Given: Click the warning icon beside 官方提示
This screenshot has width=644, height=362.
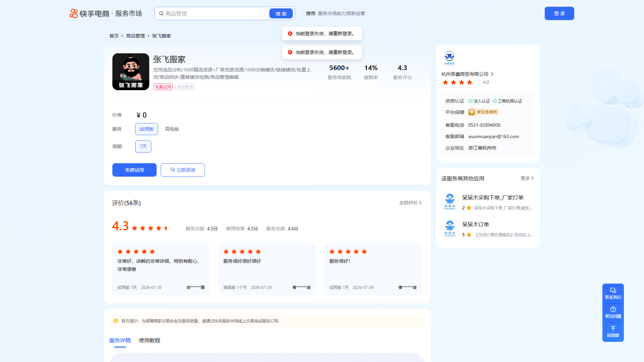Looking at the screenshot, I should [x=116, y=321].
